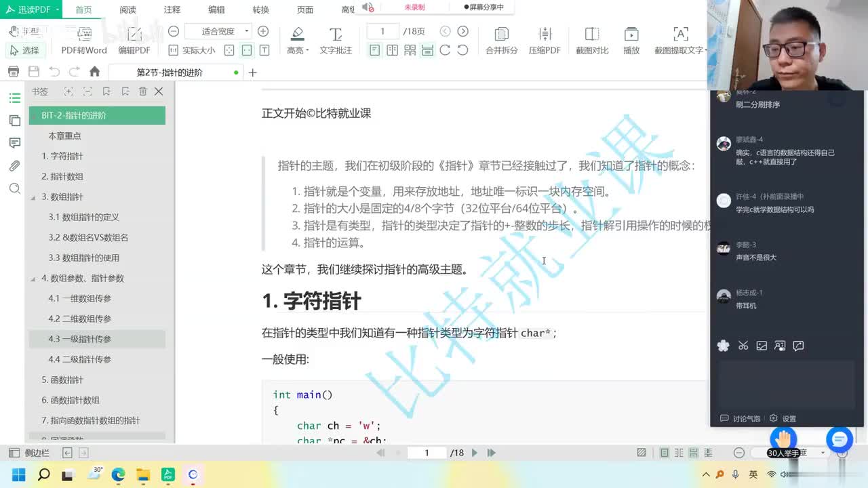Open the 合并拆分 merge and split tool
Viewport: 868px width, 488px height.
click(501, 41)
